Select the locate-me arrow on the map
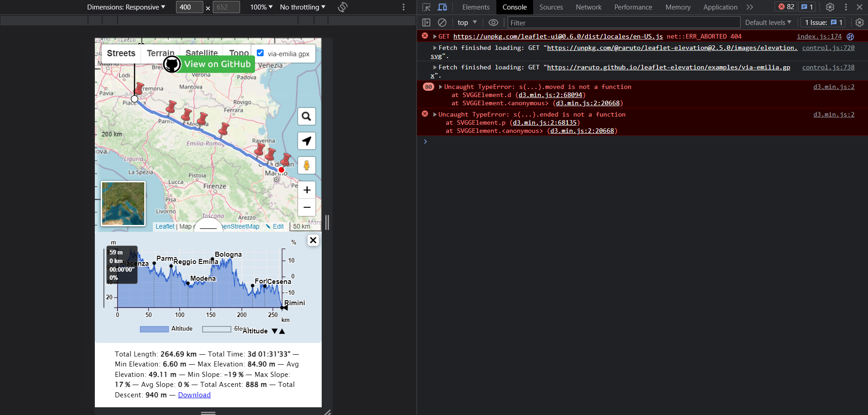 (307, 141)
